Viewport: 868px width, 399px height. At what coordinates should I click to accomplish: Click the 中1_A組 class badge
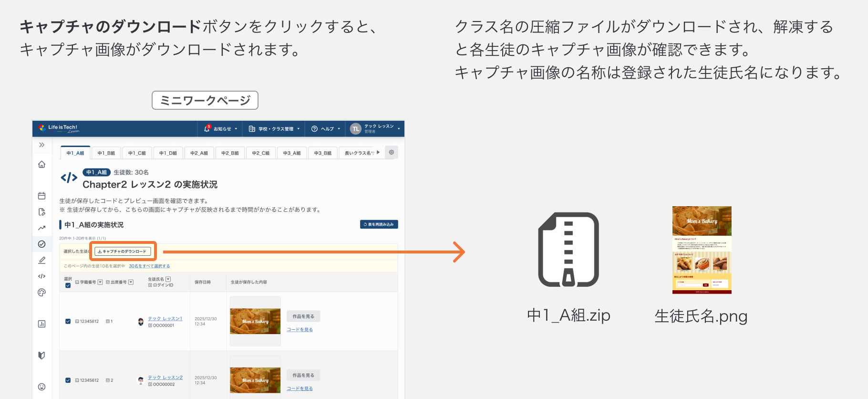97,172
